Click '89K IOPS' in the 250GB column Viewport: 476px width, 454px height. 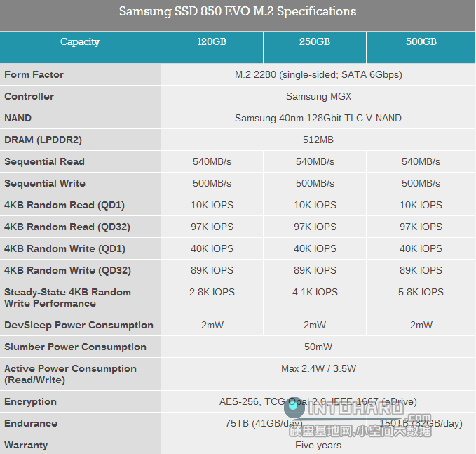tap(315, 270)
